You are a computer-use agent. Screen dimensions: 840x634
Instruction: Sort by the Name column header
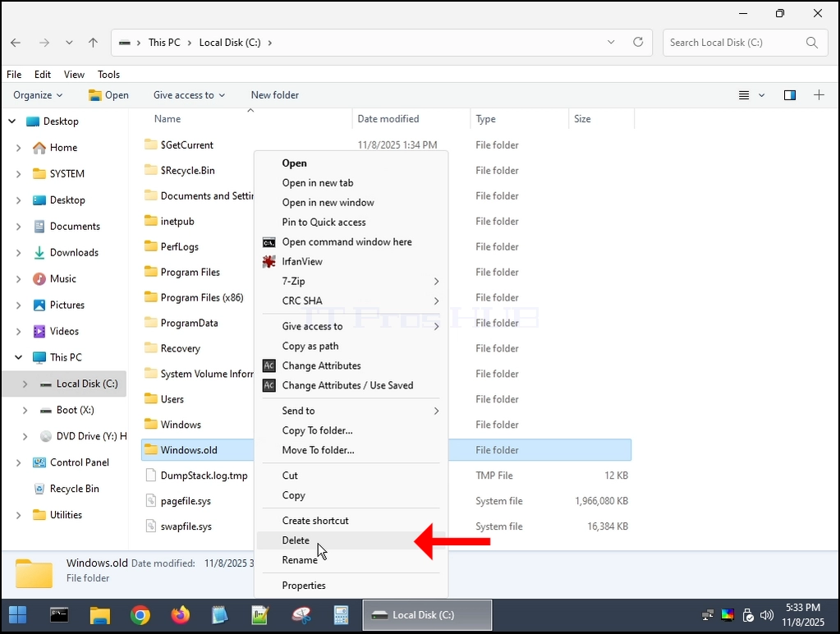click(x=168, y=119)
